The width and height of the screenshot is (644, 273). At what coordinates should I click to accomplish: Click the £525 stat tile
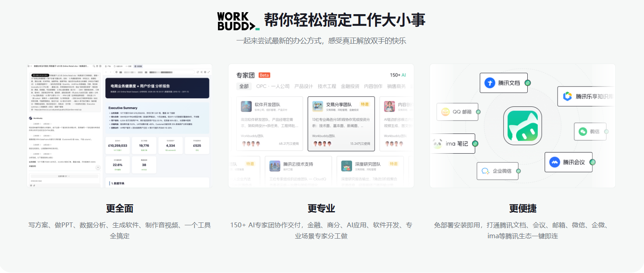pos(197,146)
